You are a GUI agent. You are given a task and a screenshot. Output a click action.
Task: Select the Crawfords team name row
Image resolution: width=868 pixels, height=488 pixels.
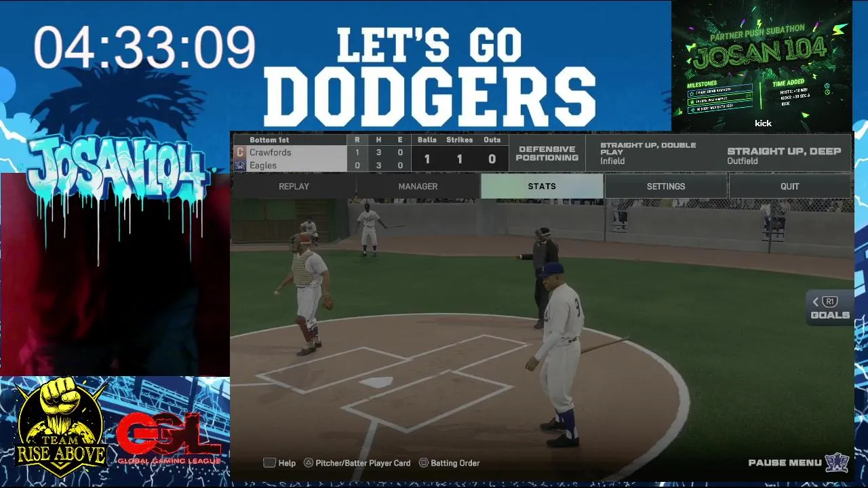[x=290, y=152]
